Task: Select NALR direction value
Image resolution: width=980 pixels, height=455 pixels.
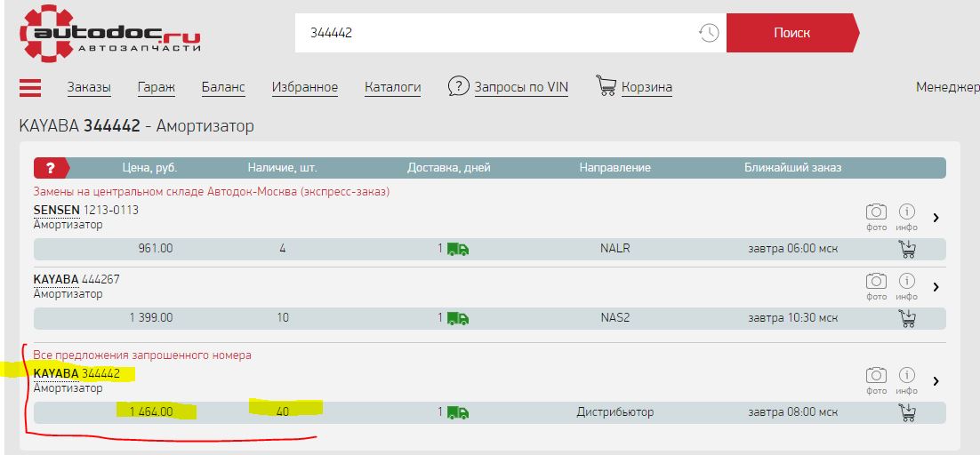Action: pyautogui.click(x=615, y=249)
